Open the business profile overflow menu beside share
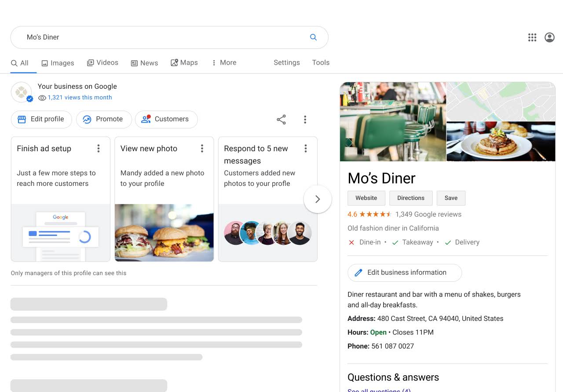The height and width of the screenshot is (392, 563). (x=305, y=120)
